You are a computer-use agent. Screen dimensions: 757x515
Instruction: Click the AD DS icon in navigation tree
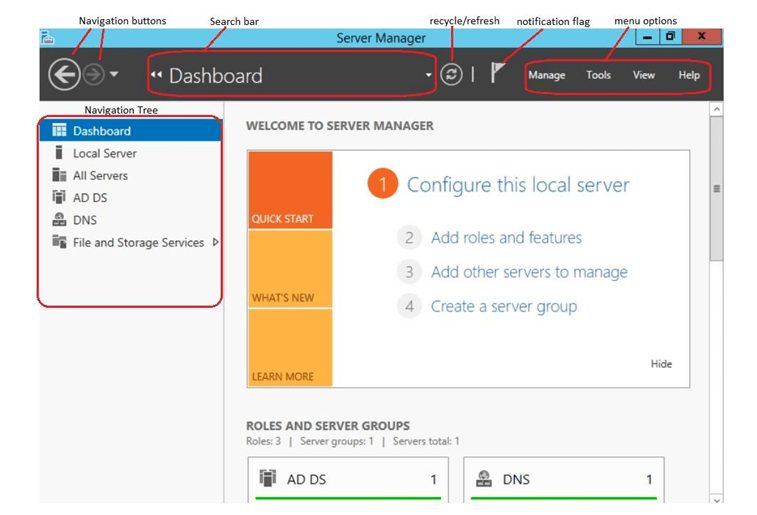point(59,197)
